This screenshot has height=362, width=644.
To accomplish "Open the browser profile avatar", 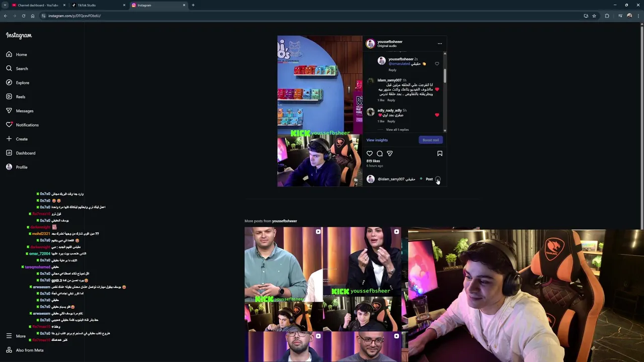I will pos(629,16).
